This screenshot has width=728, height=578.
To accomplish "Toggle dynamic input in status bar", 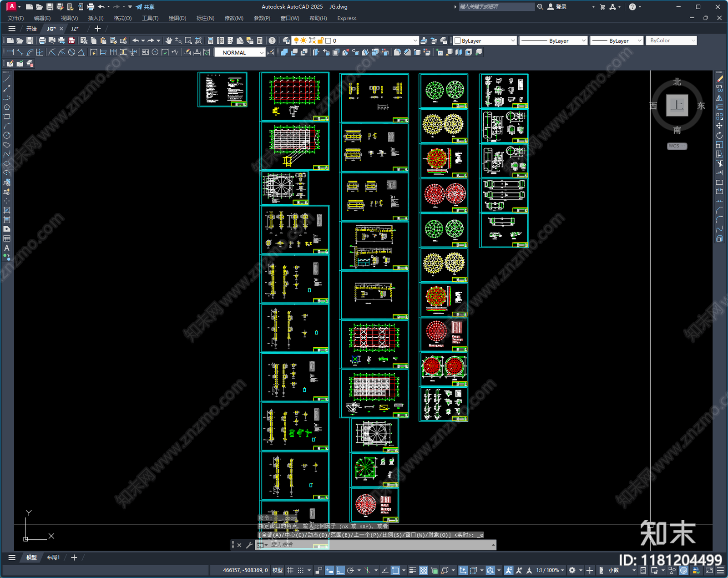I will tap(329, 570).
